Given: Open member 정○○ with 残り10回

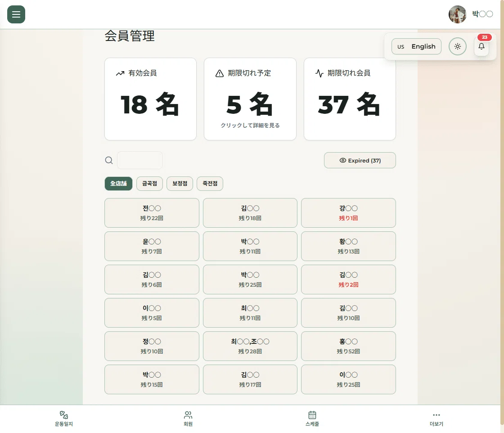Looking at the screenshot, I should pos(152,346).
